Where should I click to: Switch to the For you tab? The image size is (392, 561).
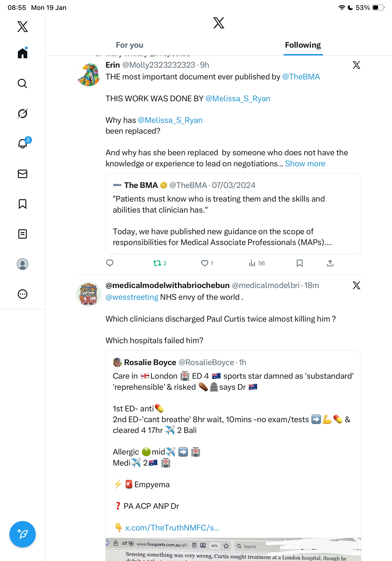[129, 45]
